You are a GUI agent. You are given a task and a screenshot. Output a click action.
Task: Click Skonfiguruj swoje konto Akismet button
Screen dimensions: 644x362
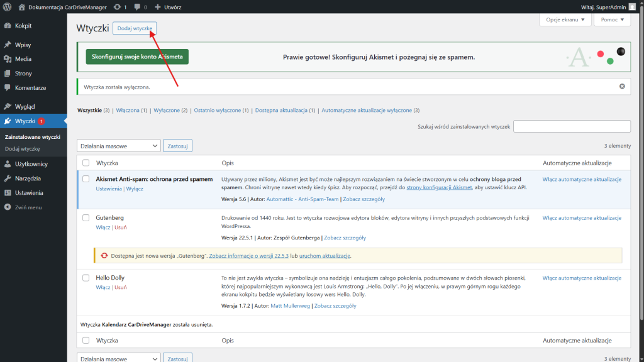[137, 57]
